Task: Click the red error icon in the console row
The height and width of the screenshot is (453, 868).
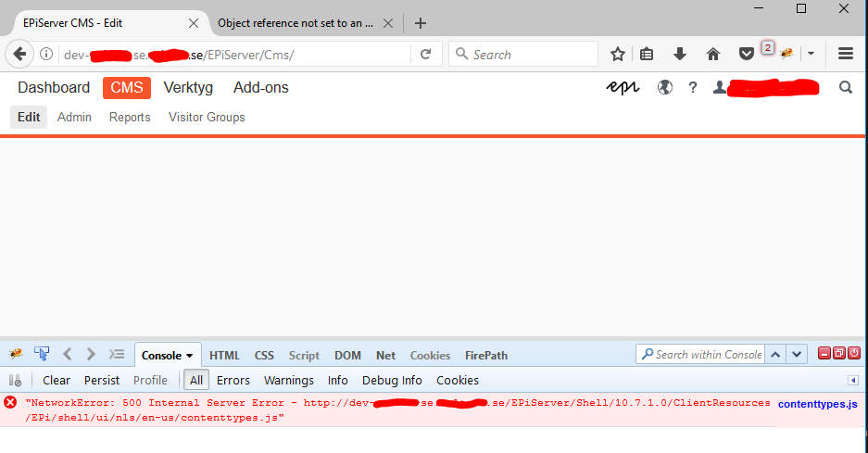Action: tap(10, 403)
